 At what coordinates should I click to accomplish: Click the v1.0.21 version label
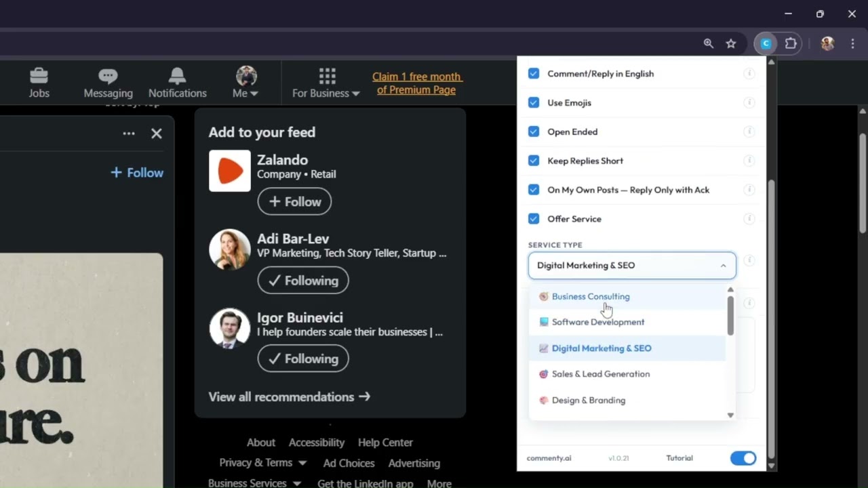618,458
